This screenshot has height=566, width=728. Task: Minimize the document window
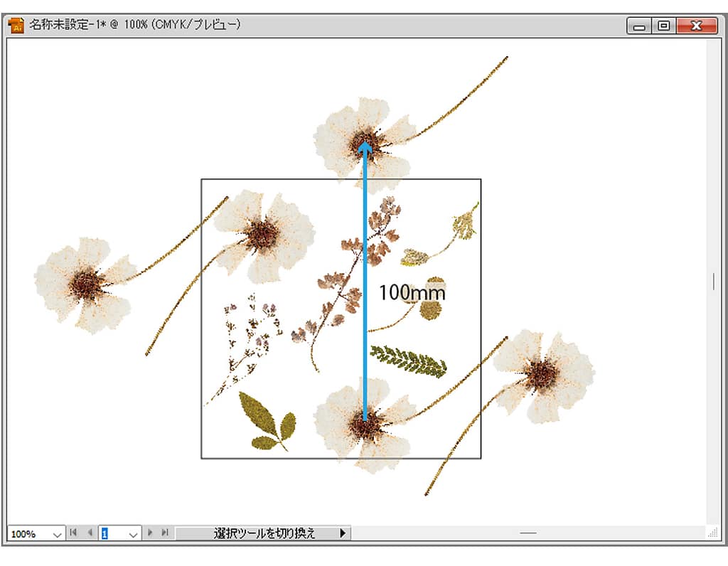tap(641, 26)
